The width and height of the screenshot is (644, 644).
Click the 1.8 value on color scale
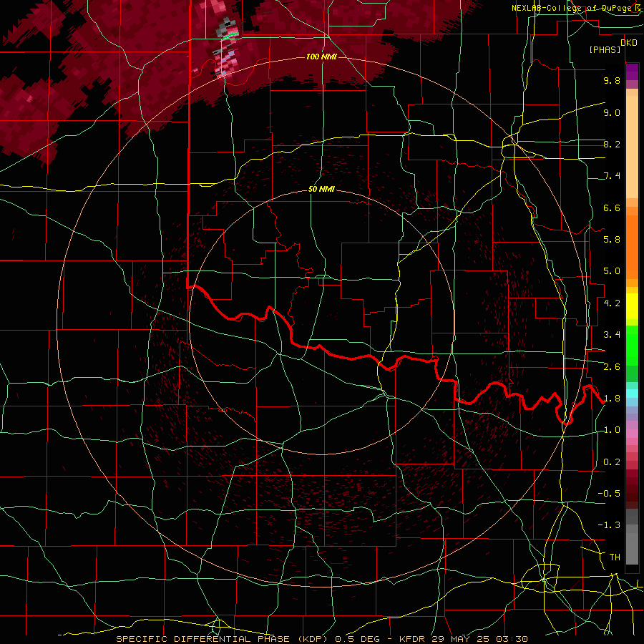click(612, 399)
